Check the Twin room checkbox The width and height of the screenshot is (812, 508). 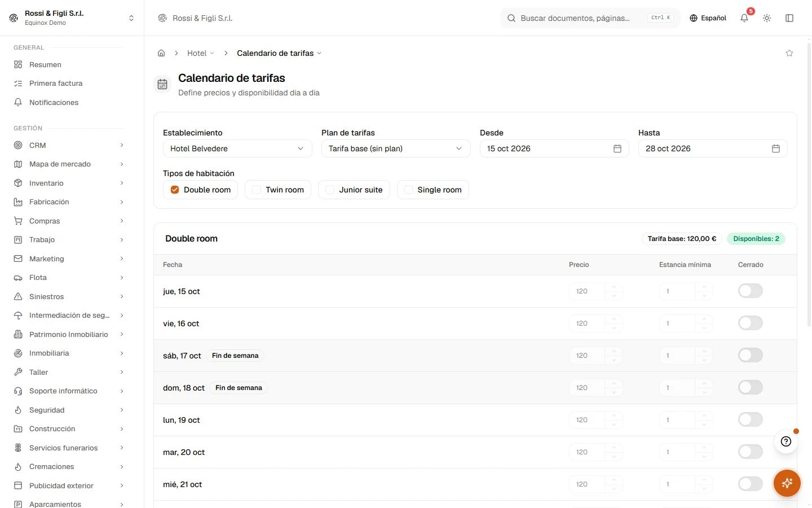point(257,190)
